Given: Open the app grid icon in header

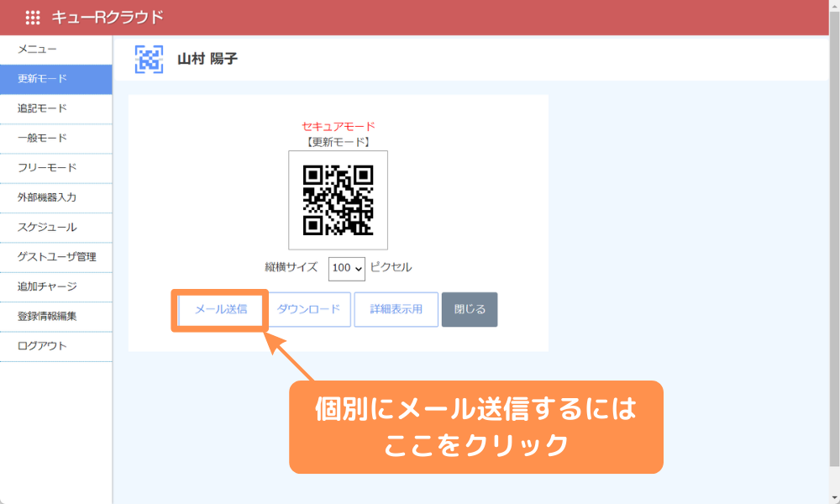Looking at the screenshot, I should [x=33, y=18].
